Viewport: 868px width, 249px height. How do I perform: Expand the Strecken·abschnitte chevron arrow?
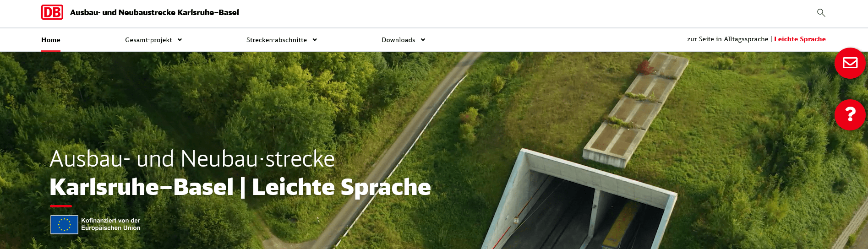pos(315,40)
